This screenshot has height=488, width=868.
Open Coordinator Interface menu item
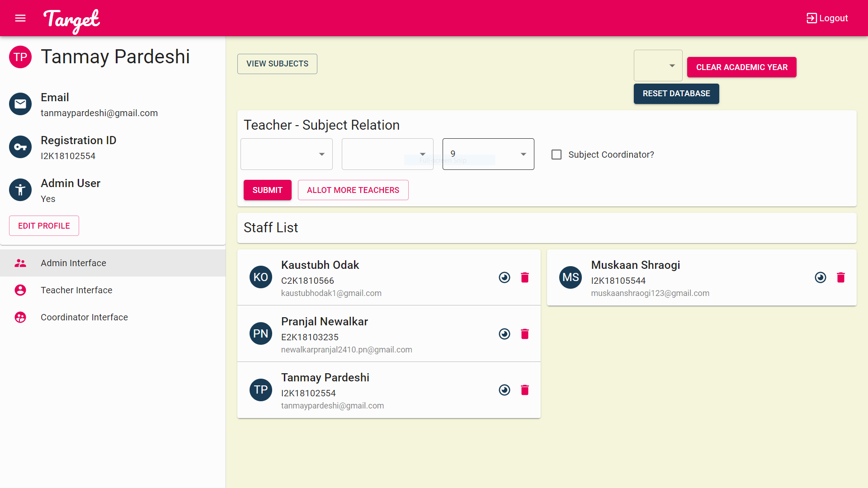(84, 317)
